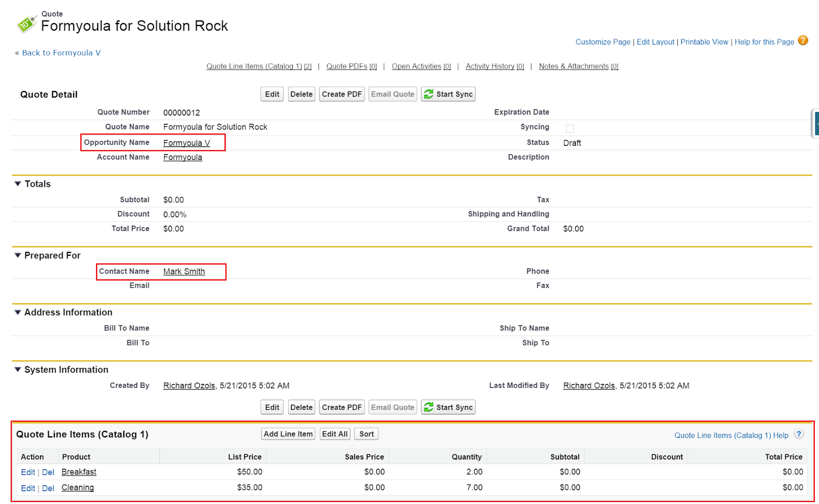
Task: Click the bottom Delete button
Action: coord(301,407)
